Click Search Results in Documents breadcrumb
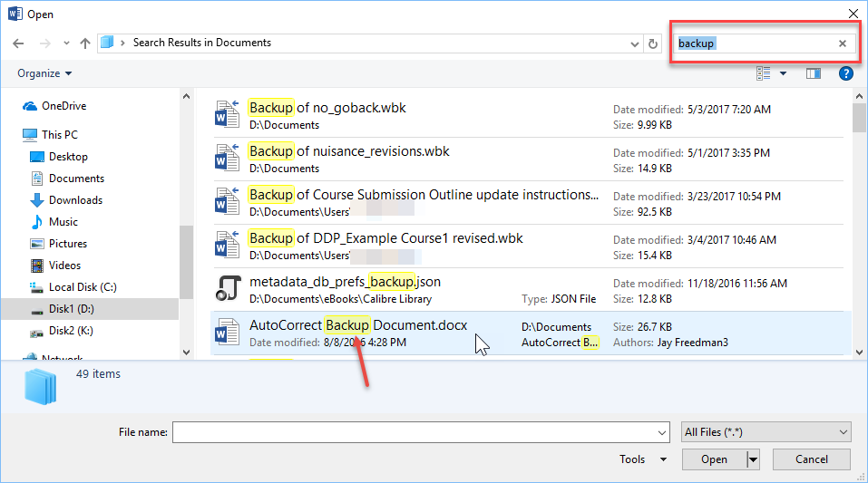868x483 pixels. pos(202,43)
